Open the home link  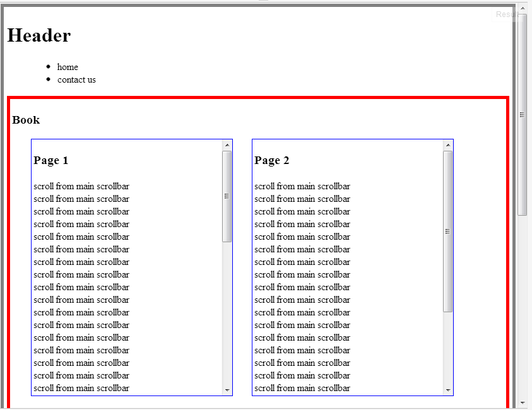click(x=68, y=67)
